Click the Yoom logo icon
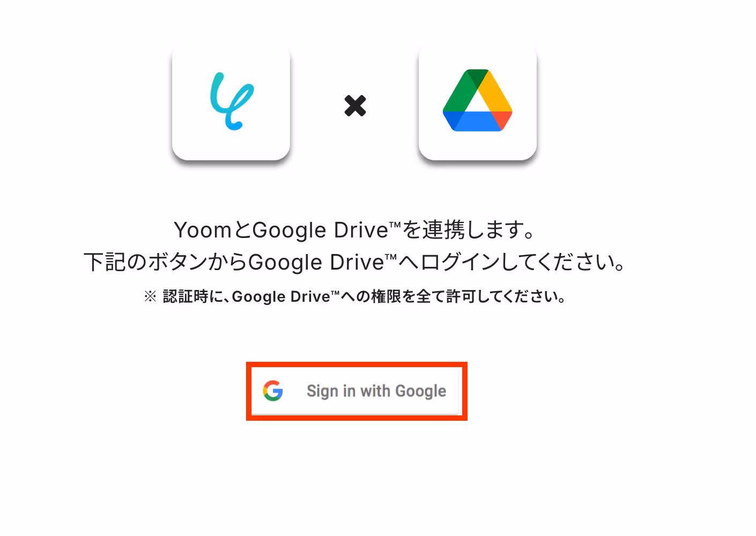This screenshot has height=536, width=756. click(x=232, y=101)
